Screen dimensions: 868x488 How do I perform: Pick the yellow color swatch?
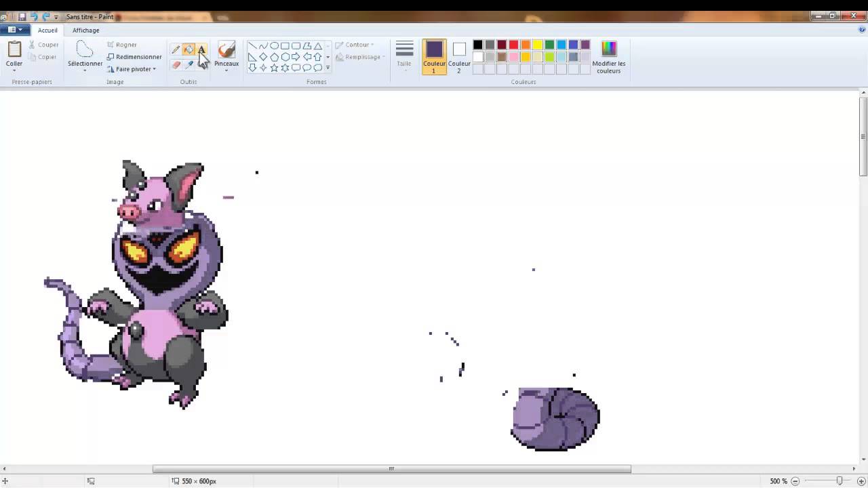pos(538,45)
